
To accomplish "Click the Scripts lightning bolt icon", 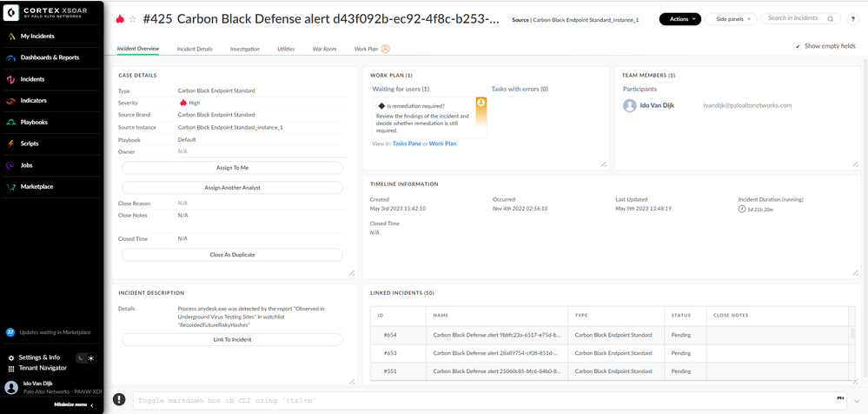I will 11,144.
